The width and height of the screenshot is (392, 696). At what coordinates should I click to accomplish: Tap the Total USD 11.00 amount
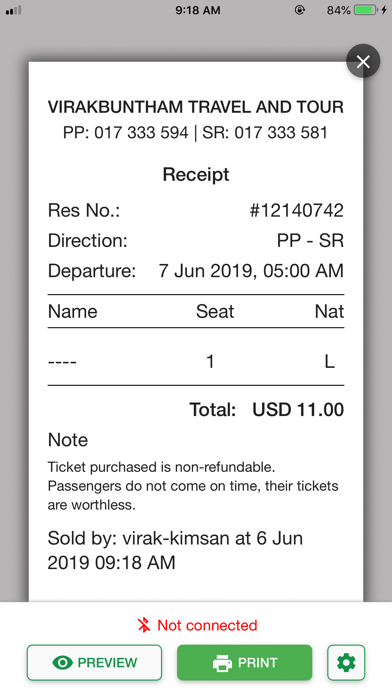click(298, 410)
